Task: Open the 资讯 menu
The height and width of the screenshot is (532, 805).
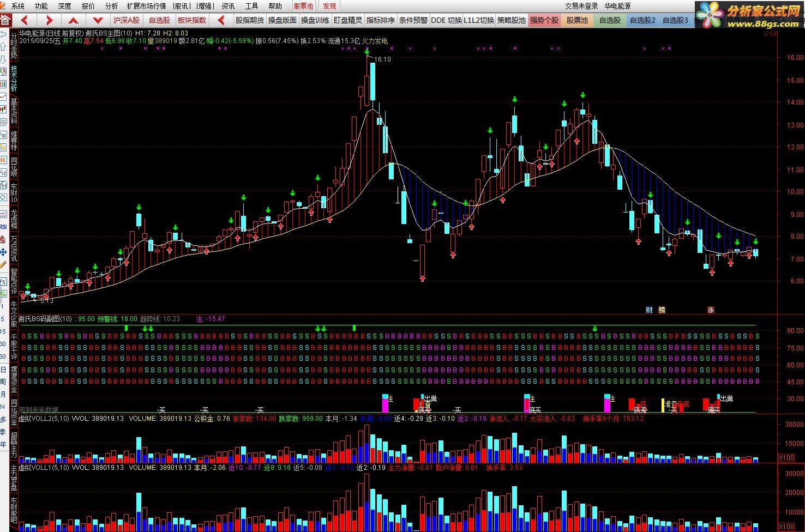Action: click(x=228, y=6)
